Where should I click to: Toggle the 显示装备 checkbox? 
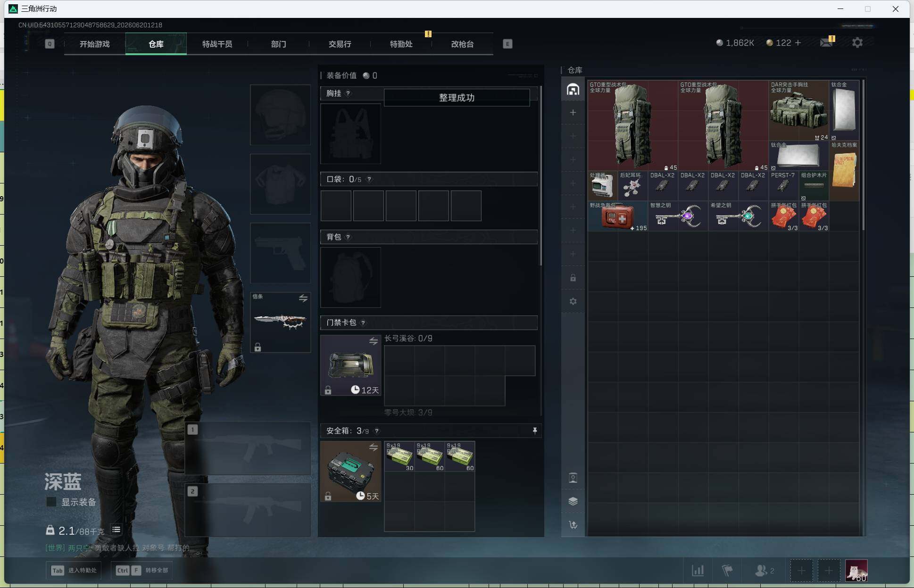(x=51, y=502)
